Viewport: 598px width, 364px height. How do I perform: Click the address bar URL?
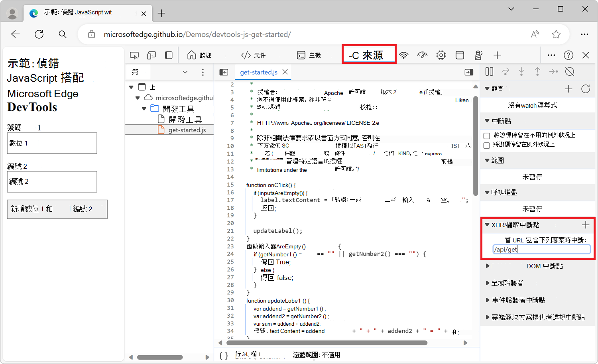(x=197, y=34)
